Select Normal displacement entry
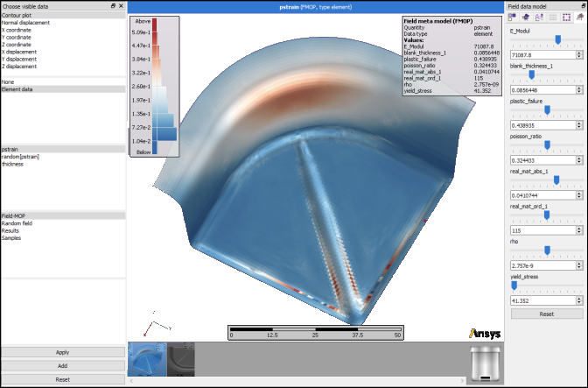588x388 pixels. click(x=63, y=23)
